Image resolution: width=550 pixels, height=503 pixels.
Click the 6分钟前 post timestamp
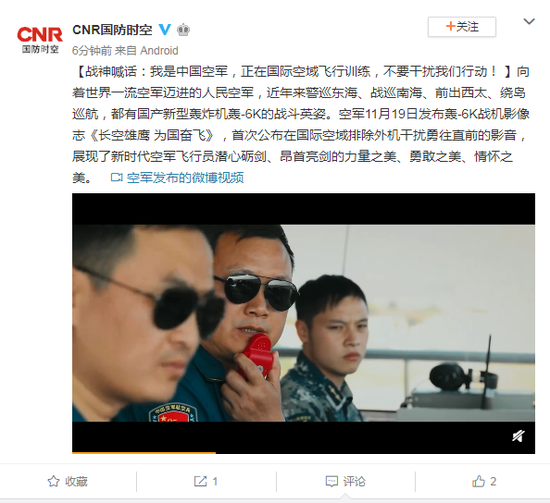click(92, 51)
